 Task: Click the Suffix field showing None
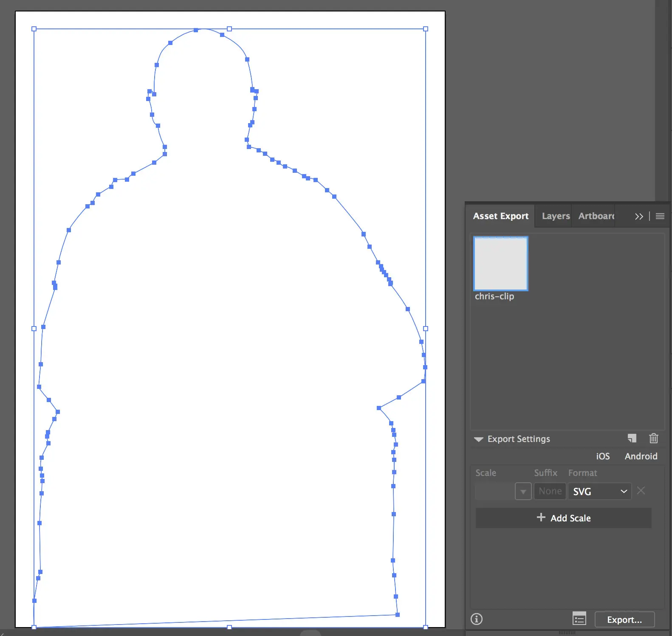coord(550,491)
